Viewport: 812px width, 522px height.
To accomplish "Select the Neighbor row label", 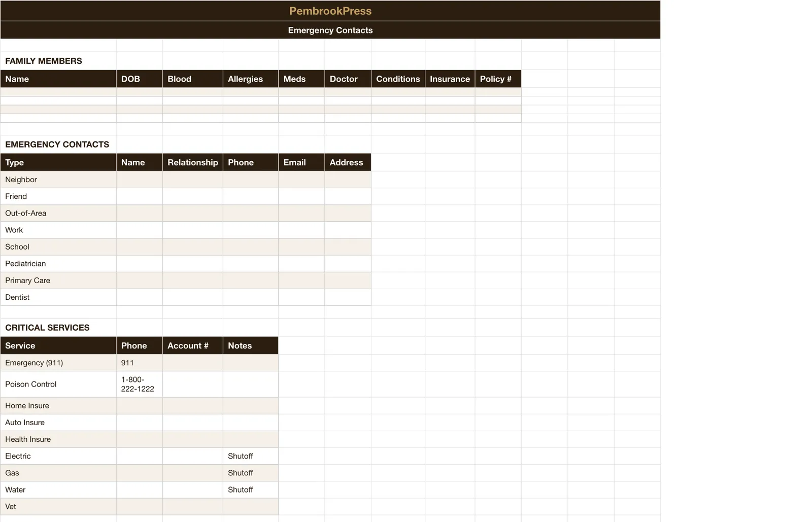I will coord(58,180).
